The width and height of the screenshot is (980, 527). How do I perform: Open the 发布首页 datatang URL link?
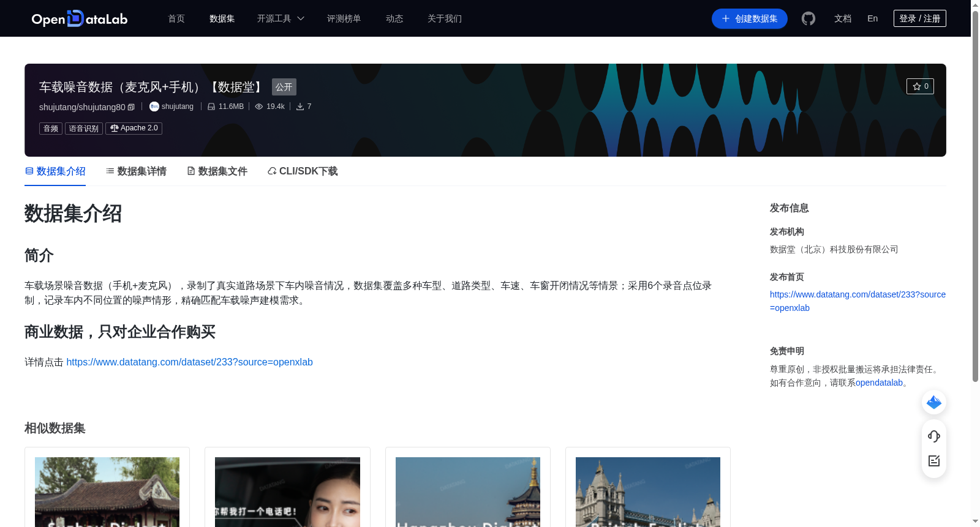[858, 301]
